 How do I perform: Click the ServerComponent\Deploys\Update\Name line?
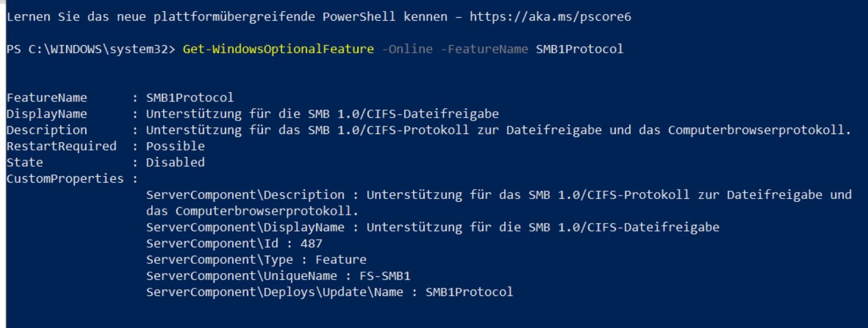(x=329, y=292)
